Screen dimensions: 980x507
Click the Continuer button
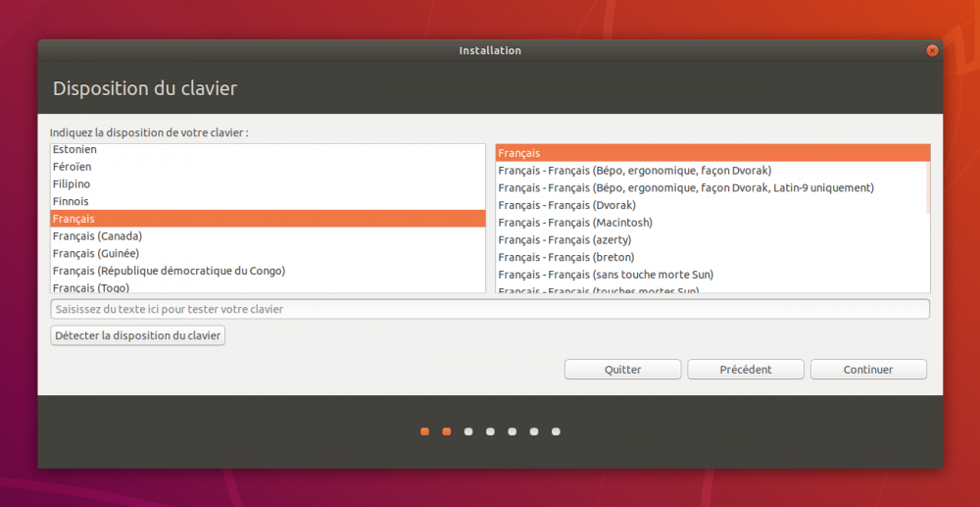(x=868, y=370)
